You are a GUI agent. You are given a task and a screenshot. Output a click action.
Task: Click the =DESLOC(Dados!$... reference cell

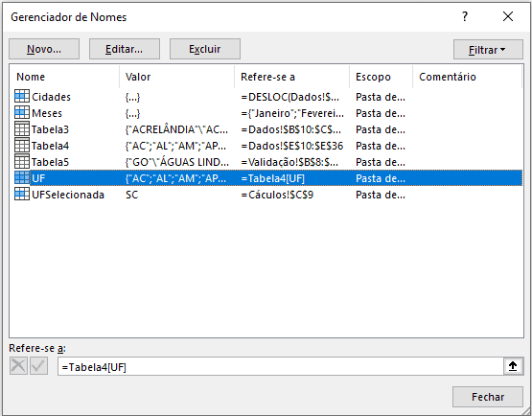(x=289, y=97)
